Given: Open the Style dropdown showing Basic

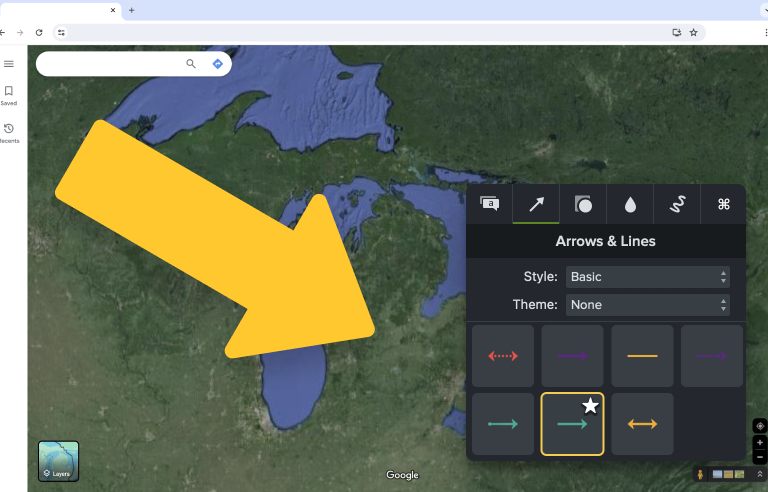Looking at the screenshot, I should pyautogui.click(x=648, y=277).
